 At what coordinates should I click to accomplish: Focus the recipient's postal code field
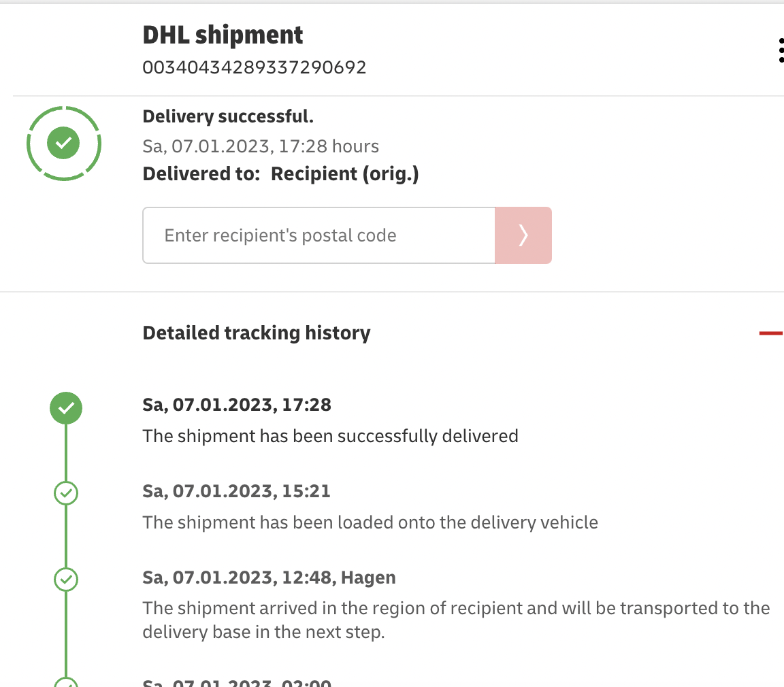click(318, 235)
